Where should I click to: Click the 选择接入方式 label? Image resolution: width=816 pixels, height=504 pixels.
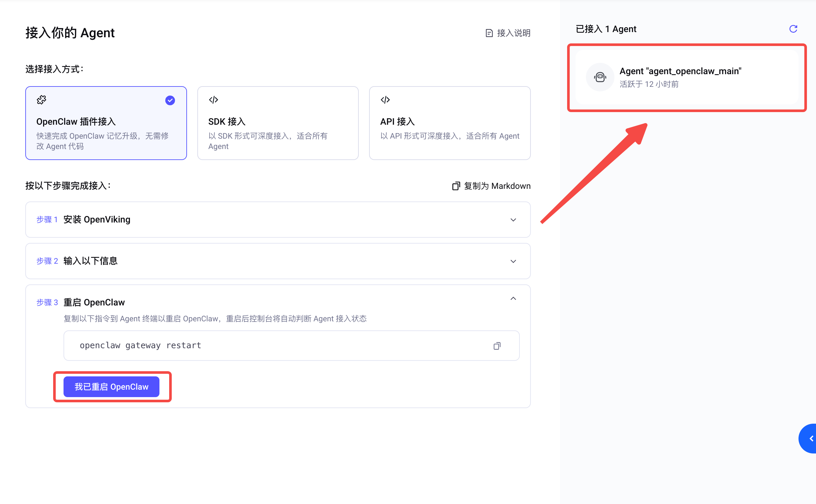pos(55,69)
